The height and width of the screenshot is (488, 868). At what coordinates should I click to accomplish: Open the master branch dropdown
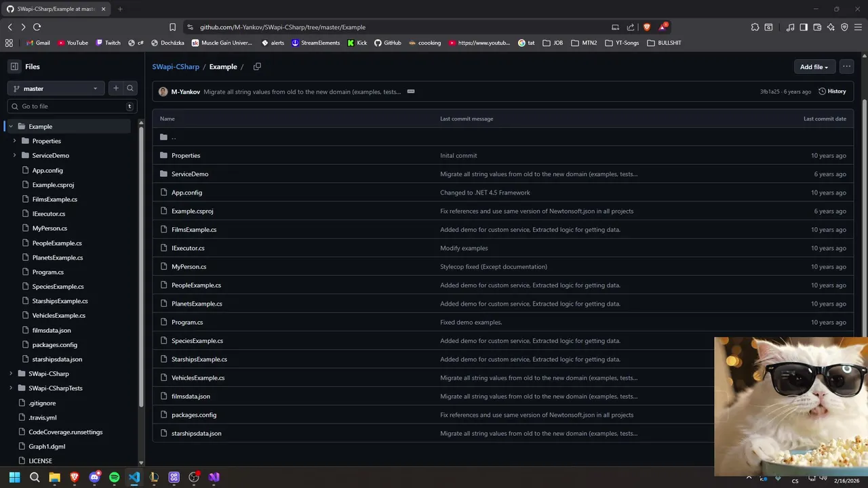point(56,88)
